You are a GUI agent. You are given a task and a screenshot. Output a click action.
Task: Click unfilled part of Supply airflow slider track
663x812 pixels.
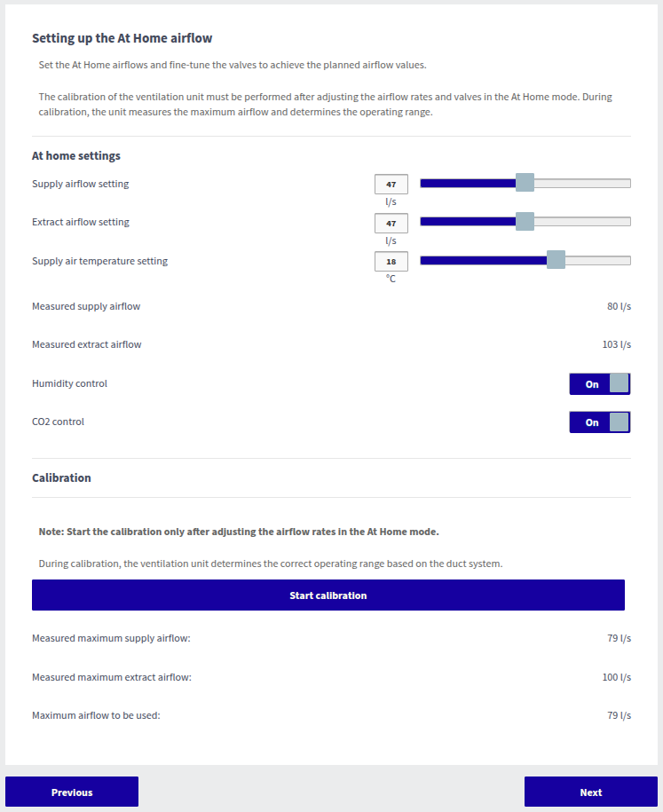[x=586, y=184]
